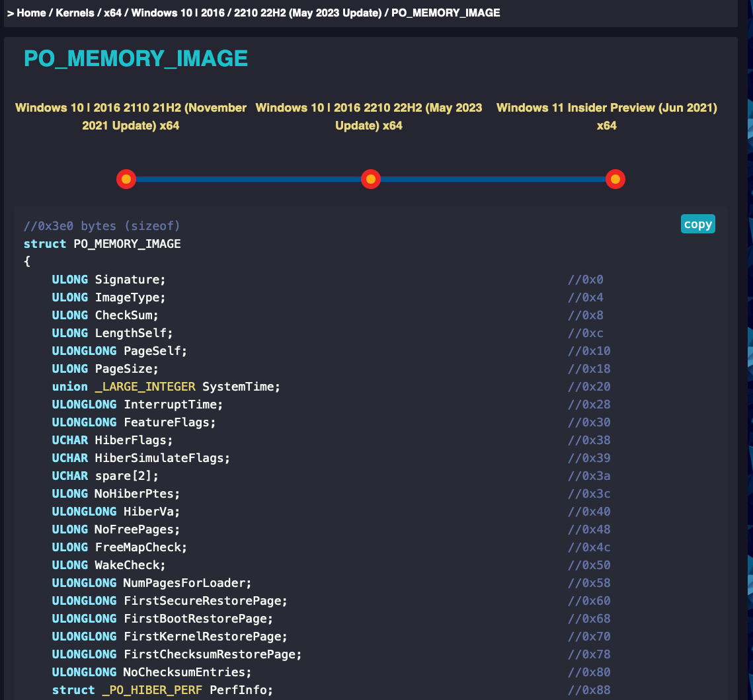Viewport: 753px width, 700px height.
Task: Click the //0x0 offset comment
Action: [585, 280]
